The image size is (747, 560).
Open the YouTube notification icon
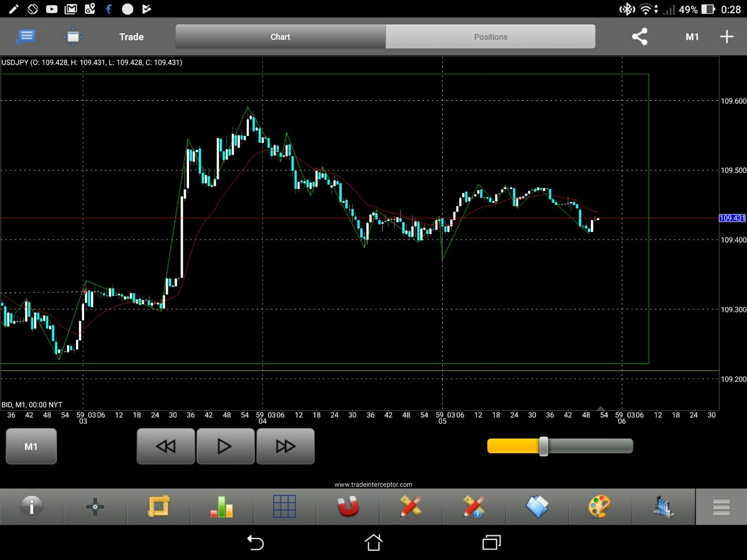coord(51,9)
